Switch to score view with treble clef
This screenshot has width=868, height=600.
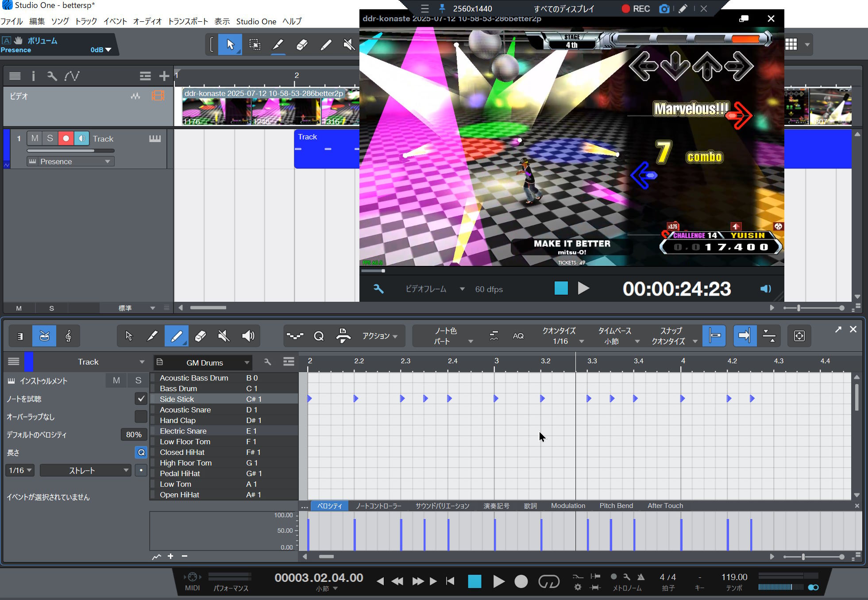[68, 336]
